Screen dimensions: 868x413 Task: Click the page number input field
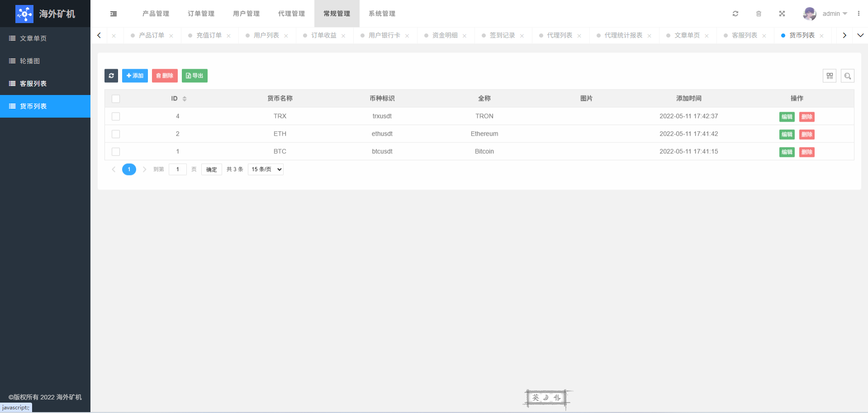pyautogui.click(x=178, y=169)
